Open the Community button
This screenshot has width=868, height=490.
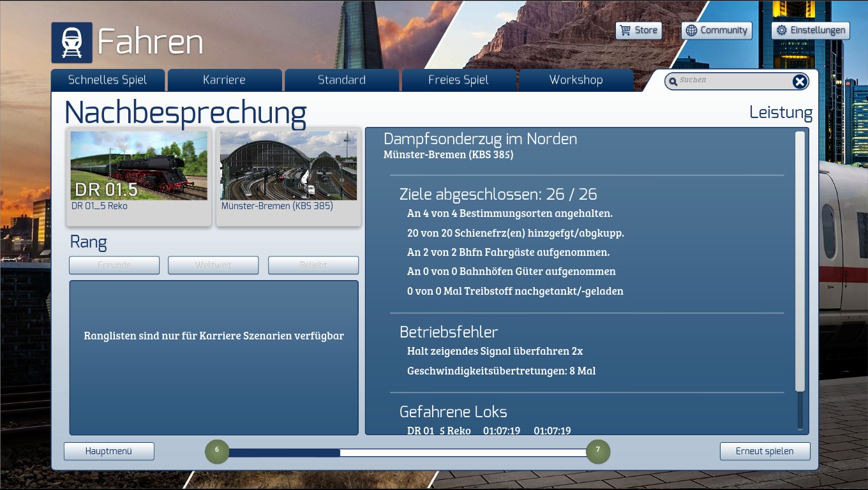point(717,30)
